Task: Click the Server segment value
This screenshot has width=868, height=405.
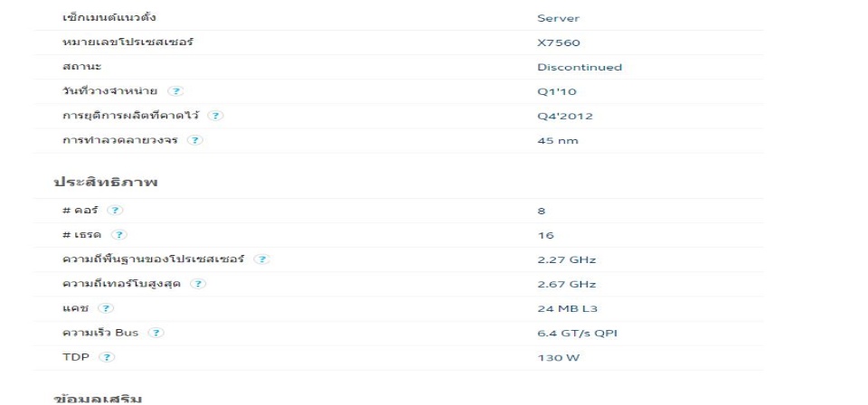Action: coord(558,18)
